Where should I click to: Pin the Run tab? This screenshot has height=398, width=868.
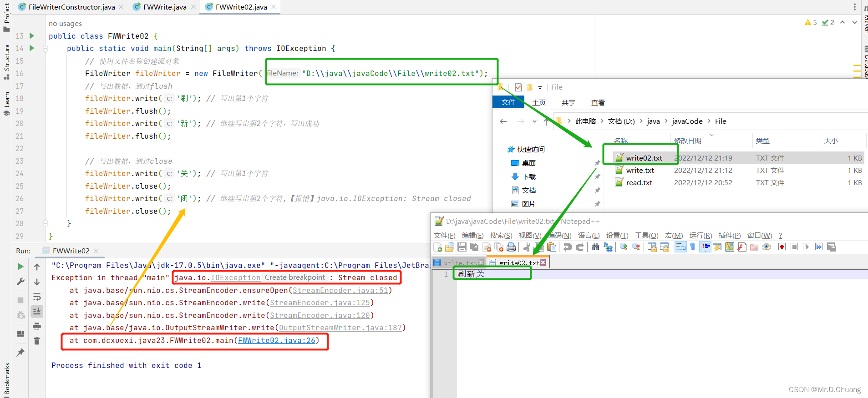(x=20, y=352)
